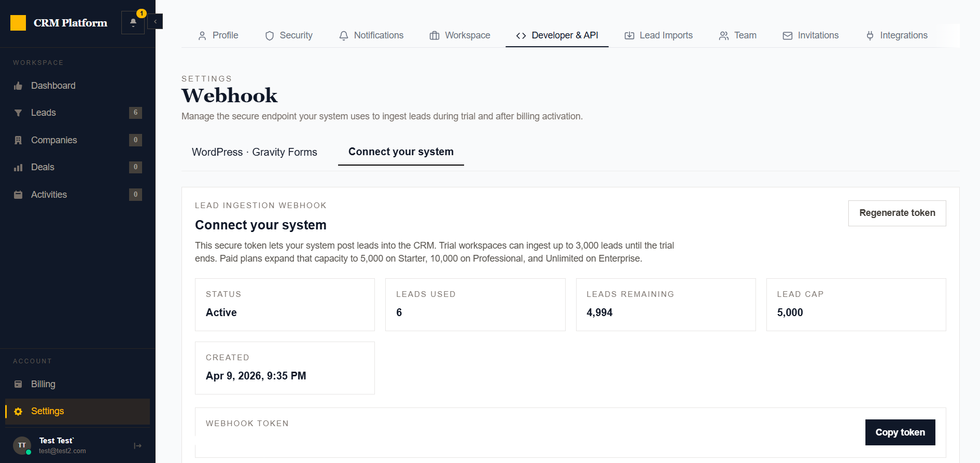Click the Settings gear icon
980x463 pixels.
tap(18, 411)
